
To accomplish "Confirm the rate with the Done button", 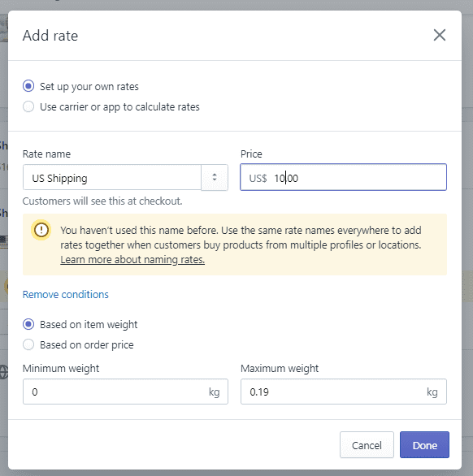I will (x=424, y=445).
